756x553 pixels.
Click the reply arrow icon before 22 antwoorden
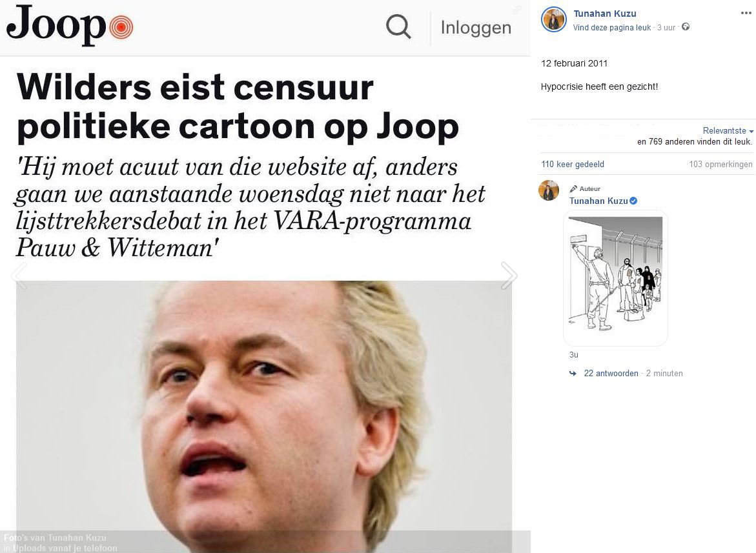coord(573,374)
